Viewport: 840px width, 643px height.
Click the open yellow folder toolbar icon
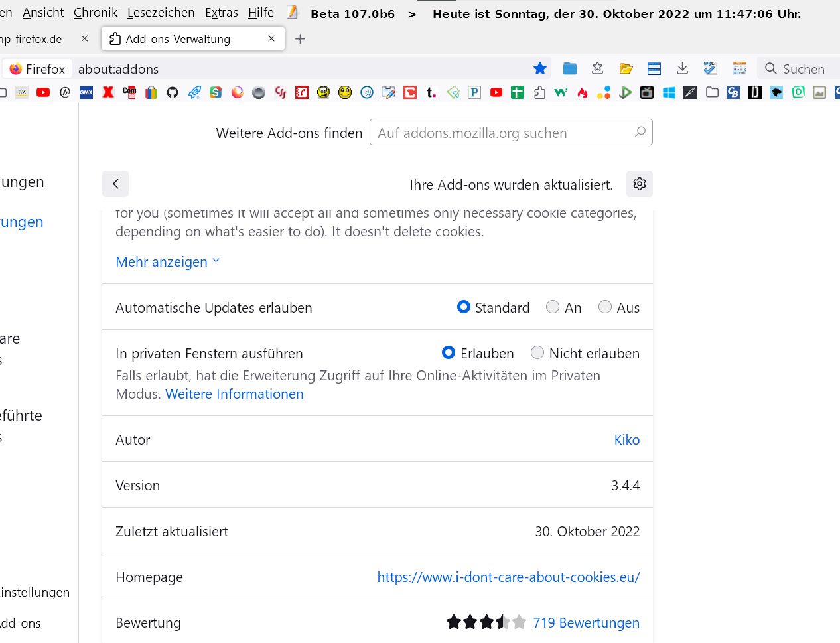(x=626, y=68)
